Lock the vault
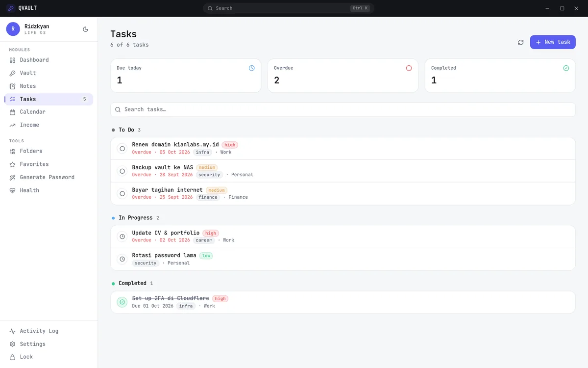The width and height of the screenshot is (588, 368). pos(49,357)
